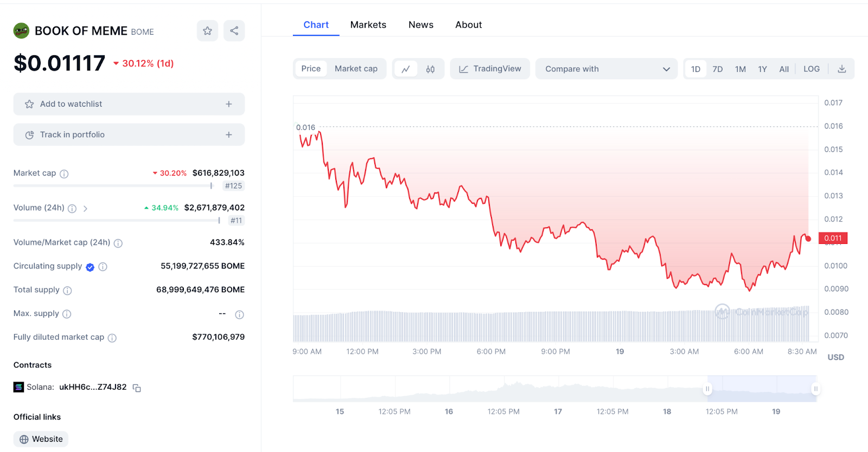Click the 0.011 current price tag
Viewport: 868px width, 452px height.
[833, 238]
